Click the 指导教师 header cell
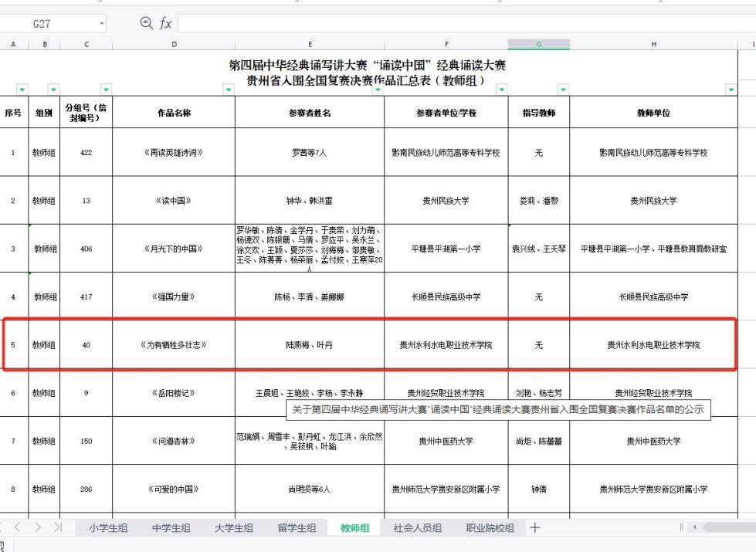This screenshot has width=756, height=552. point(539,112)
